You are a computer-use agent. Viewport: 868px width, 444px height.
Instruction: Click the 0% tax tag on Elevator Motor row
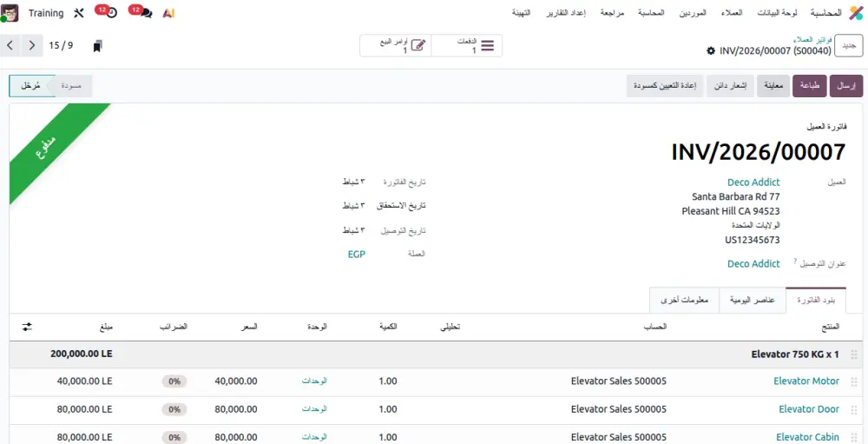174,381
